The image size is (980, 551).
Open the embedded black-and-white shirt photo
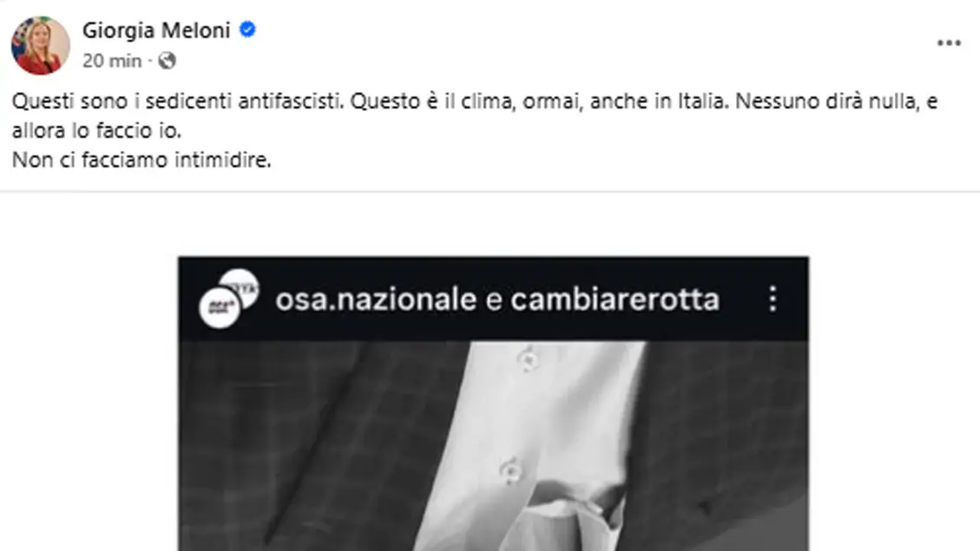(x=493, y=446)
